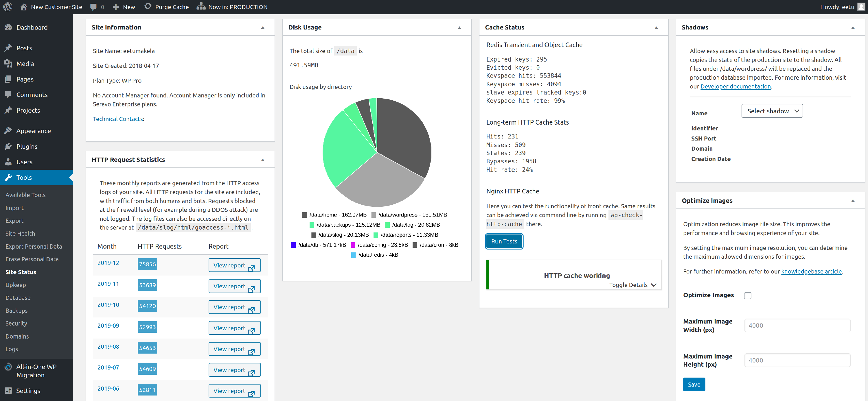Open the Backups submenu item
868x401 pixels.
click(x=16, y=311)
